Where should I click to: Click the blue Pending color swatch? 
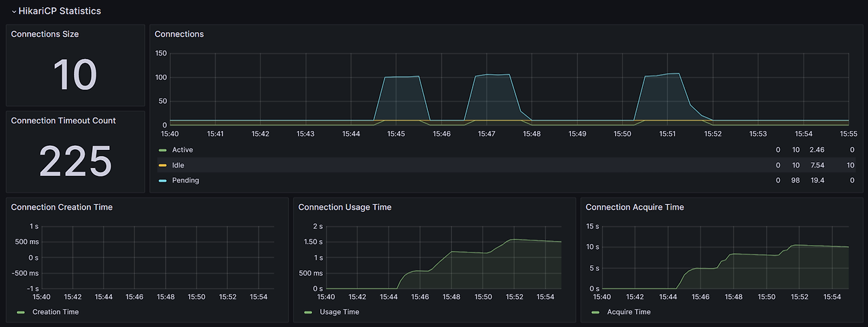coord(162,180)
